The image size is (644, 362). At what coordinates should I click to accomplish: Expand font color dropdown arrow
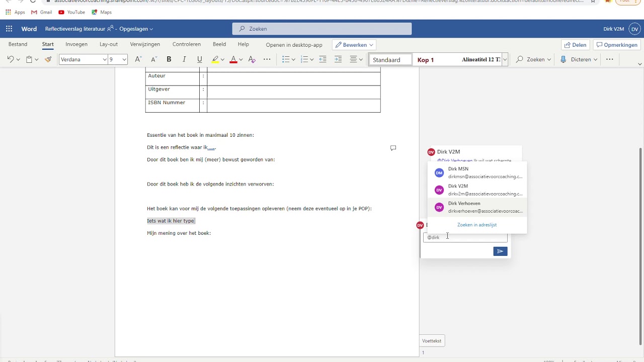tap(240, 60)
